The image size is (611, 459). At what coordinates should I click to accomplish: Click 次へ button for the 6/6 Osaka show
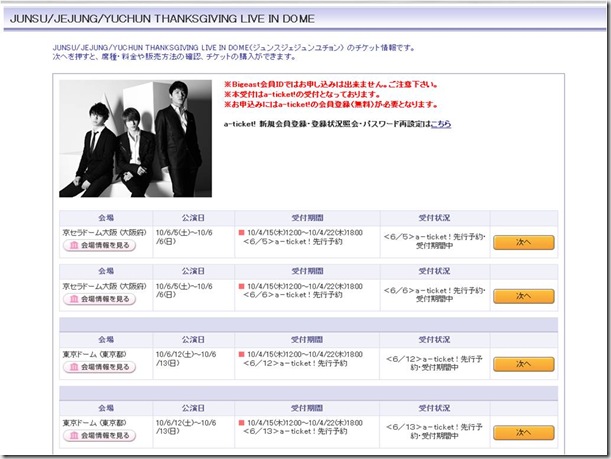[x=523, y=296]
